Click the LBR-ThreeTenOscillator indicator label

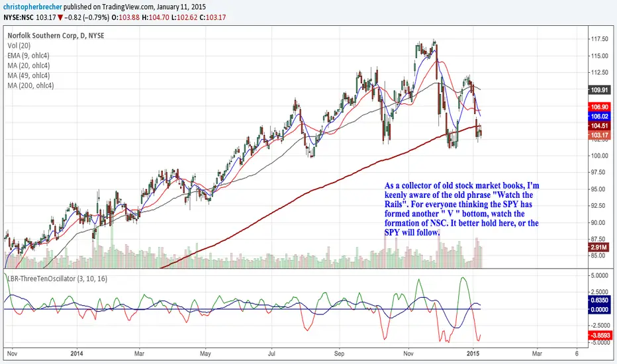[57, 279]
